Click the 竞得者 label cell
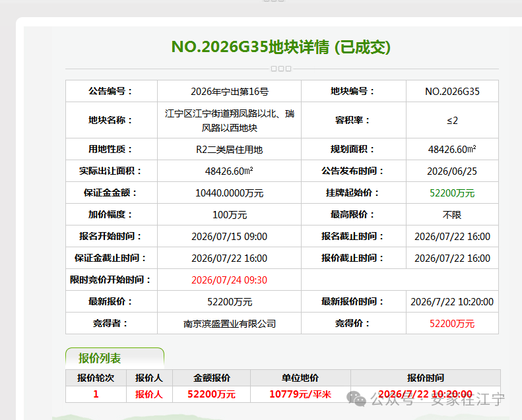The width and height of the screenshot is (522, 420). pyautogui.click(x=112, y=323)
